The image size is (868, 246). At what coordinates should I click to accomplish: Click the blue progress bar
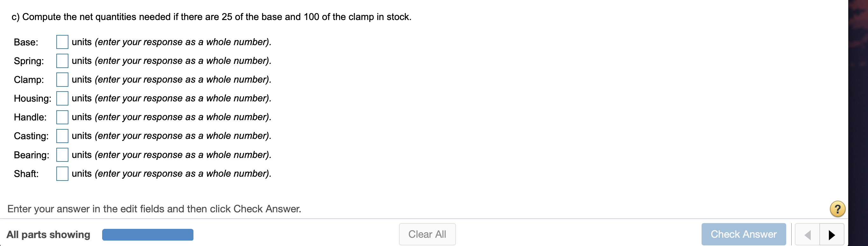[147, 234]
